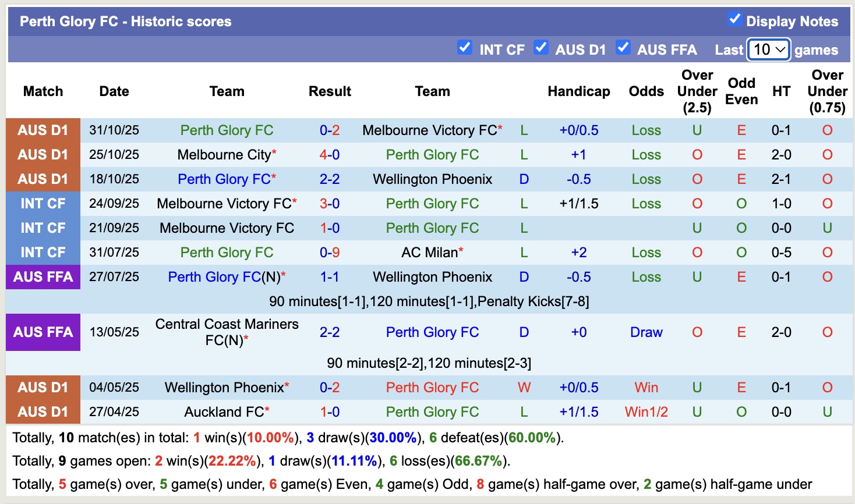855x504 pixels.
Task: Uncheck the INT CF filter
Action: (x=465, y=48)
